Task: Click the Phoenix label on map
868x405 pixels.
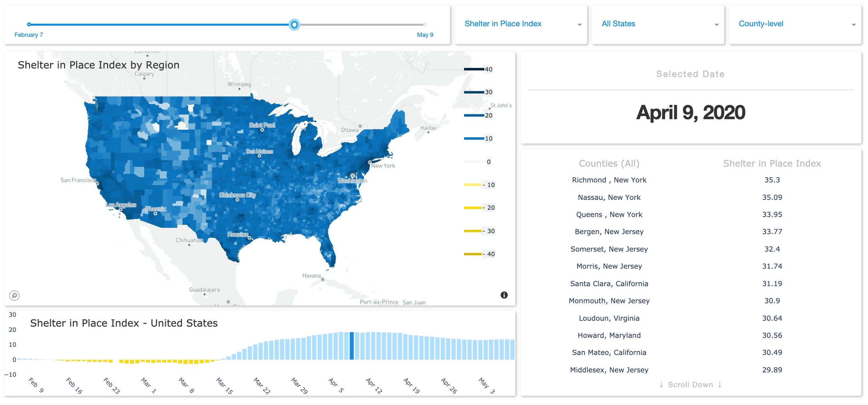Action: tap(155, 209)
